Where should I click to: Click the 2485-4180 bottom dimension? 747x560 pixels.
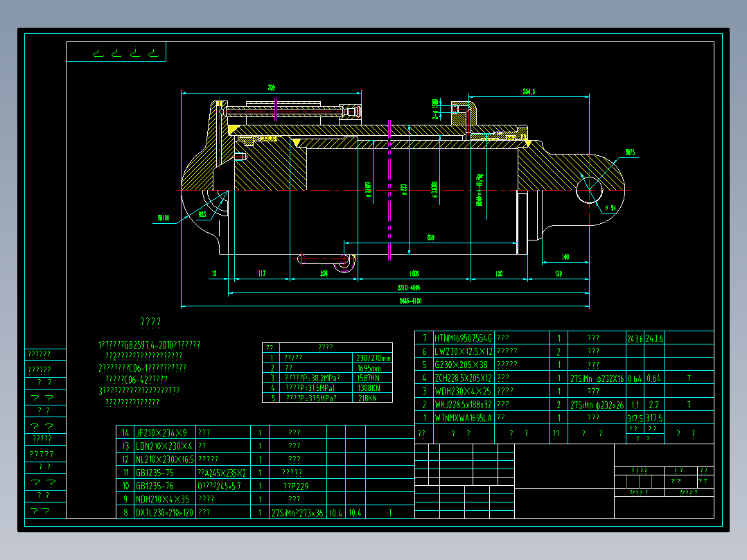click(x=410, y=301)
